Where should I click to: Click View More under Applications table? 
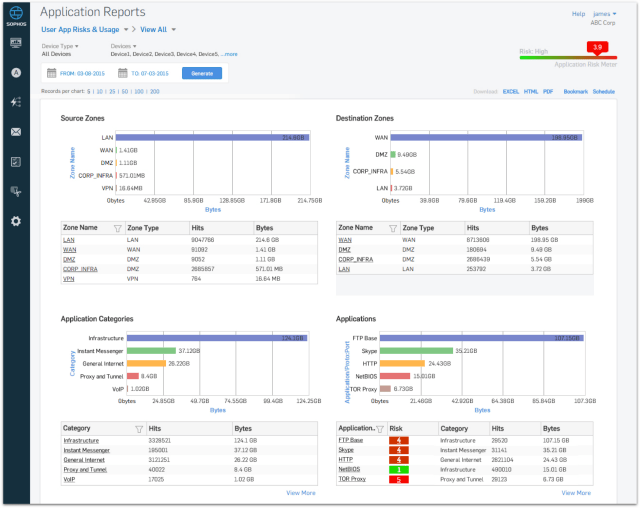[x=575, y=493]
